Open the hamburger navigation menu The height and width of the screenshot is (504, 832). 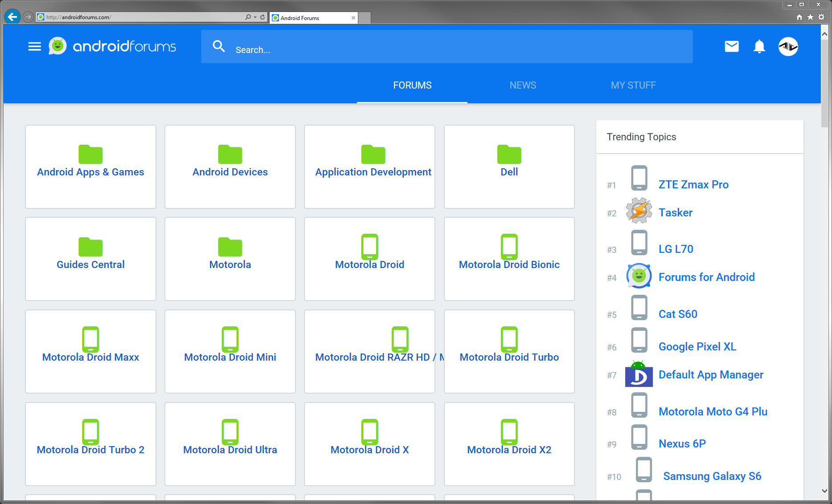coord(34,46)
